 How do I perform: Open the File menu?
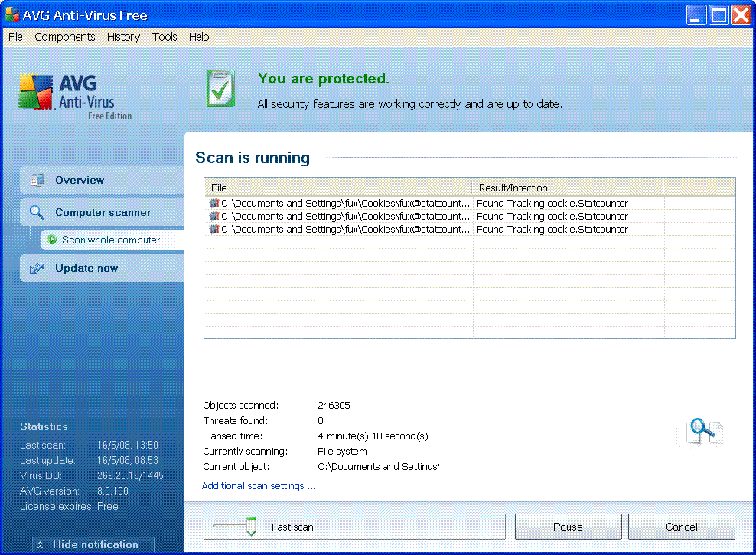[x=15, y=37]
